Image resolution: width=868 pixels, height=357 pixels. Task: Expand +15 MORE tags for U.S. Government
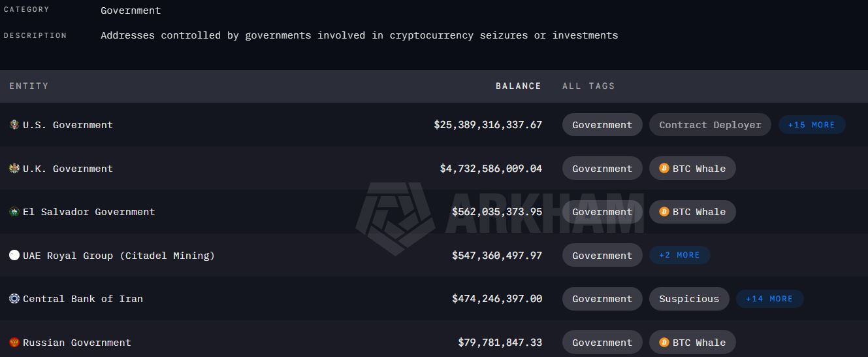pos(812,124)
